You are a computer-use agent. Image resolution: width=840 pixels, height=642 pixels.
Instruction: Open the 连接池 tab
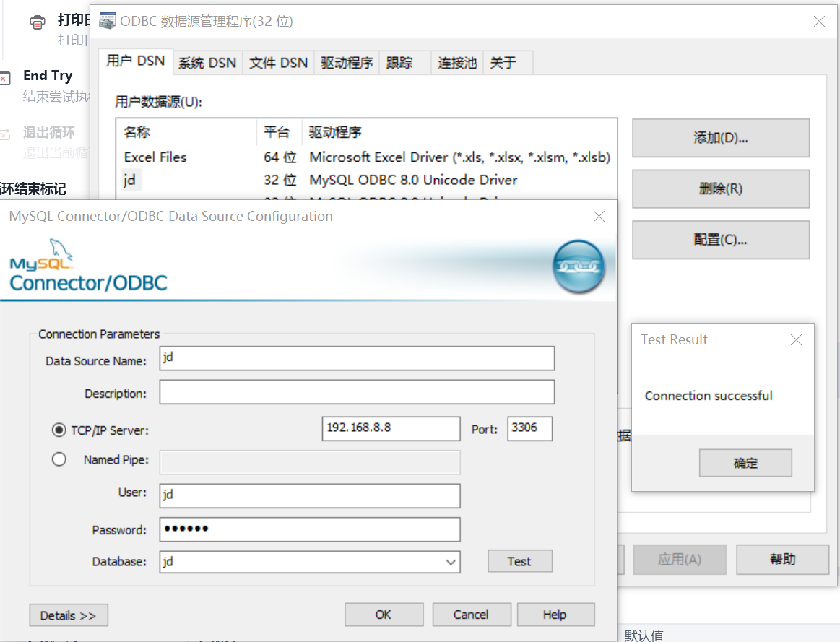pos(457,63)
